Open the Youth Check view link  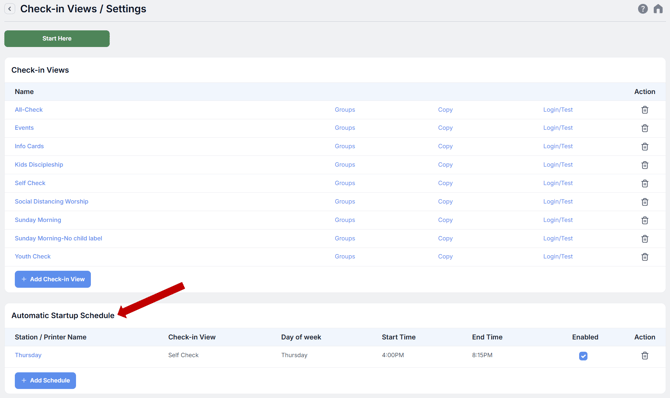[x=32, y=256]
